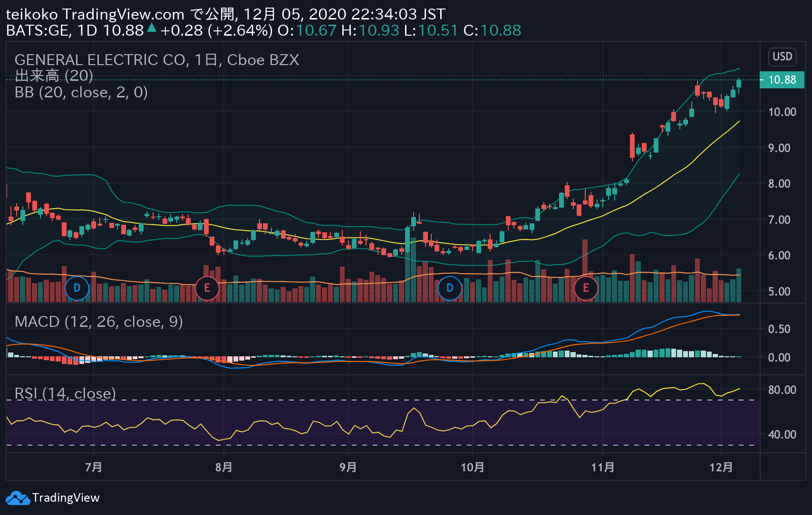
Task: Click the +0.28 (+2.64%) change value
Action: point(216,30)
